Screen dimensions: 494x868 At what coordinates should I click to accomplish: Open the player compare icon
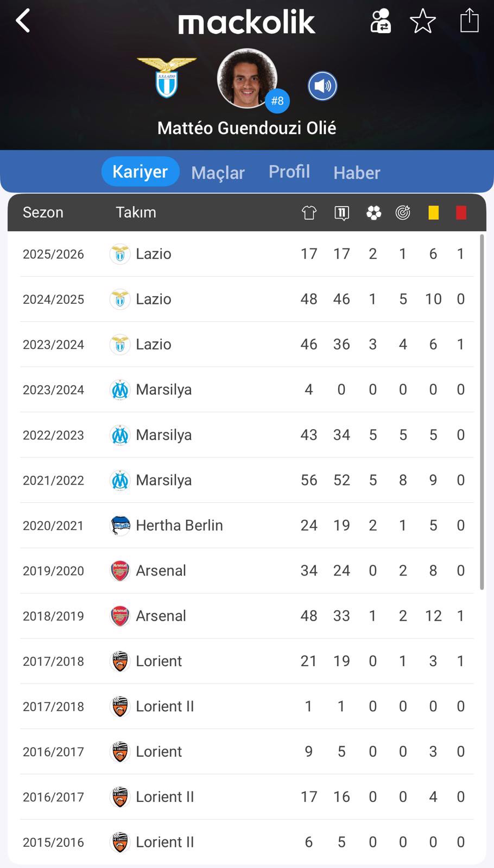381,22
